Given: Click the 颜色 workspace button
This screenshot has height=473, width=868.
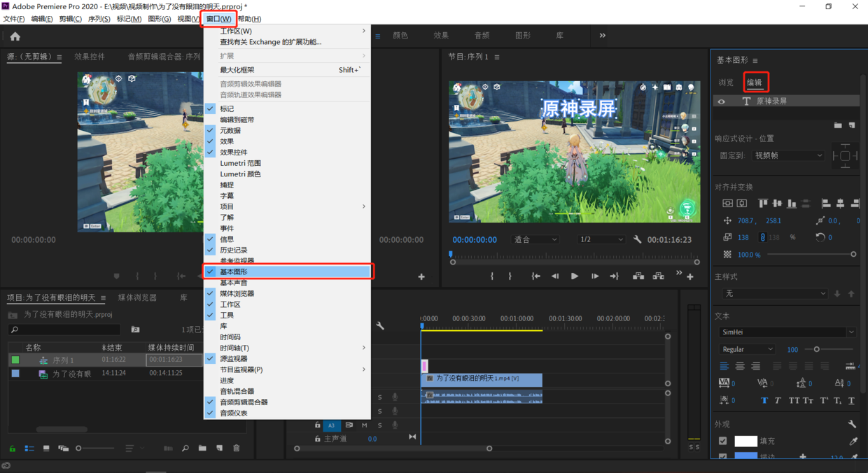Looking at the screenshot, I should (x=400, y=36).
